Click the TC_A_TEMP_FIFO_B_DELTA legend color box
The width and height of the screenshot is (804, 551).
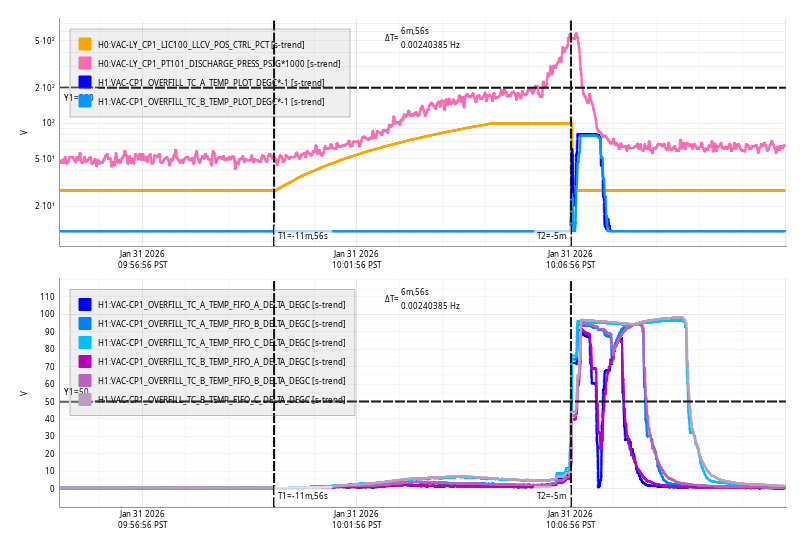click(85, 323)
